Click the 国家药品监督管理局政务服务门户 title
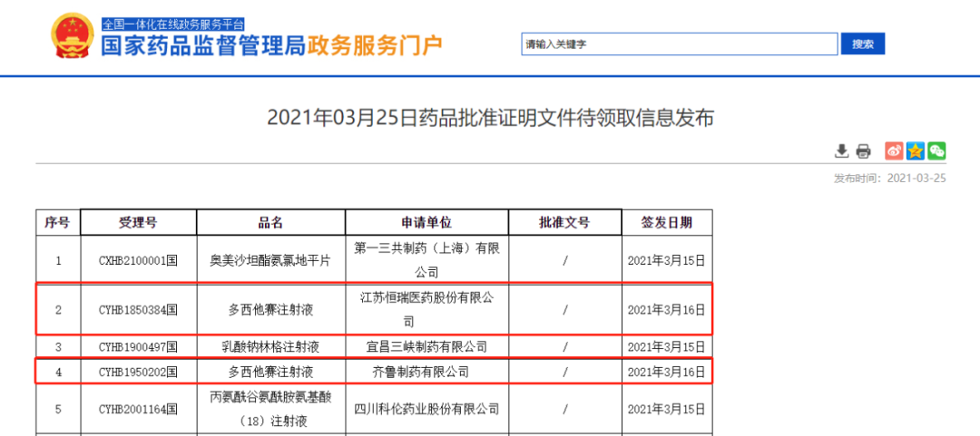 click(271, 45)
